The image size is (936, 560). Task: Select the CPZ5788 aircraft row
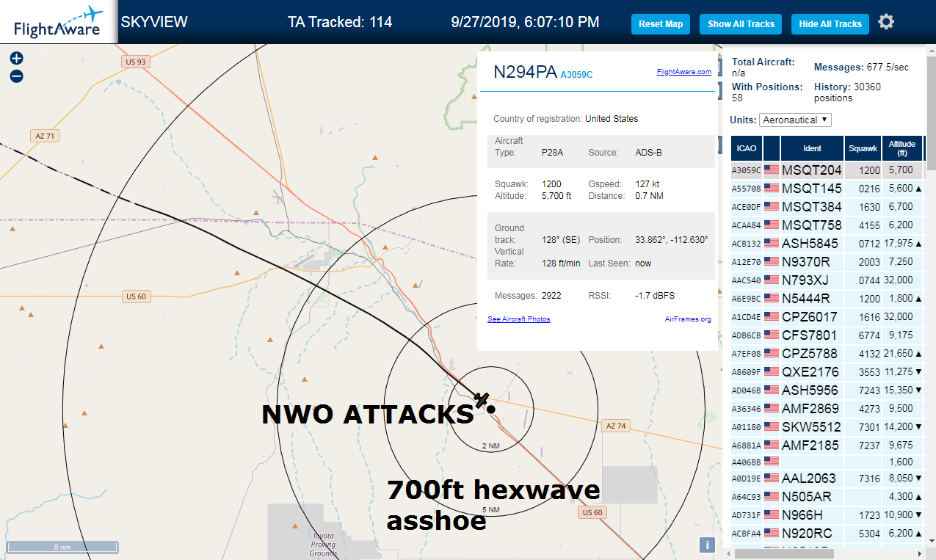(x=827, y=353)
